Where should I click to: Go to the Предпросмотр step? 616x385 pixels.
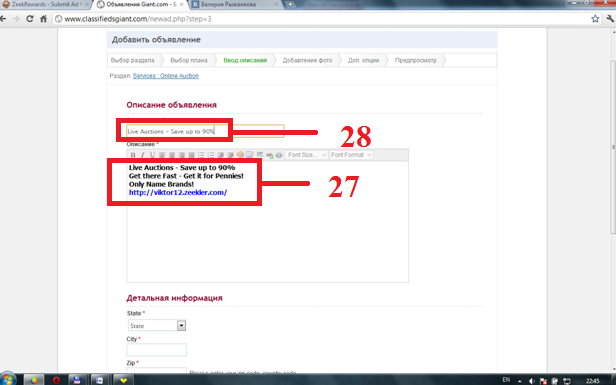tap(416, 60)
